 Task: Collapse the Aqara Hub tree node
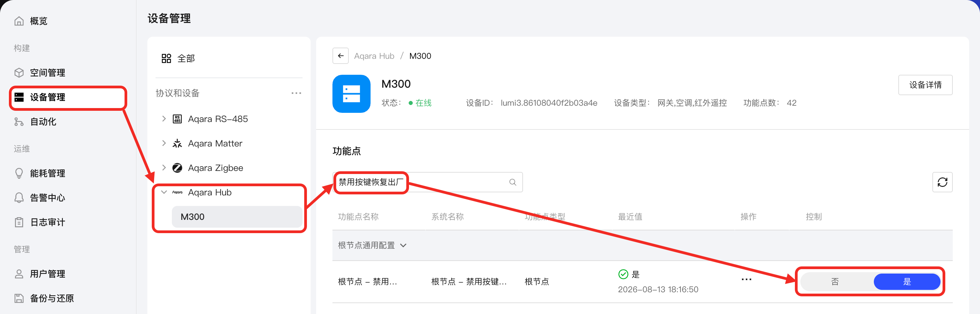(x=164, y=192)
